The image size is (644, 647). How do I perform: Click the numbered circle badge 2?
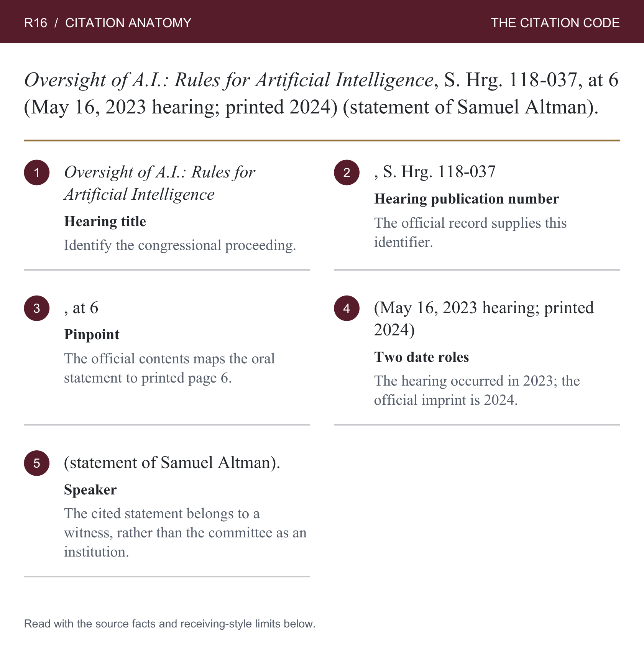point(347,172)
